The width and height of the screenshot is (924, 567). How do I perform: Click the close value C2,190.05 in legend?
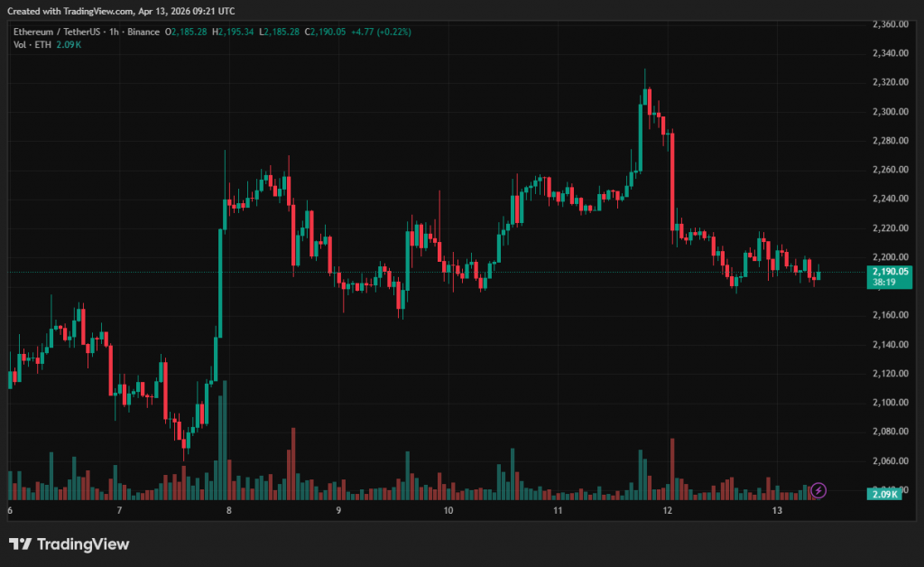325,32
